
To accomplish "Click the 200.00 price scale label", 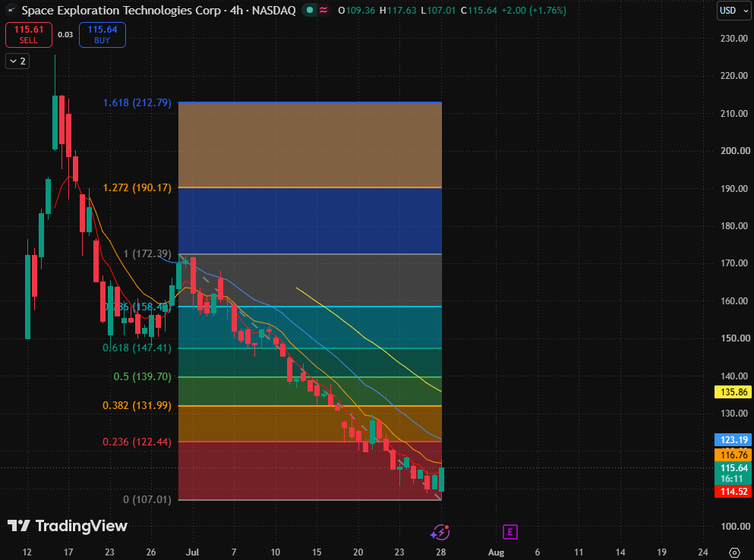I will tap(735, 150).
